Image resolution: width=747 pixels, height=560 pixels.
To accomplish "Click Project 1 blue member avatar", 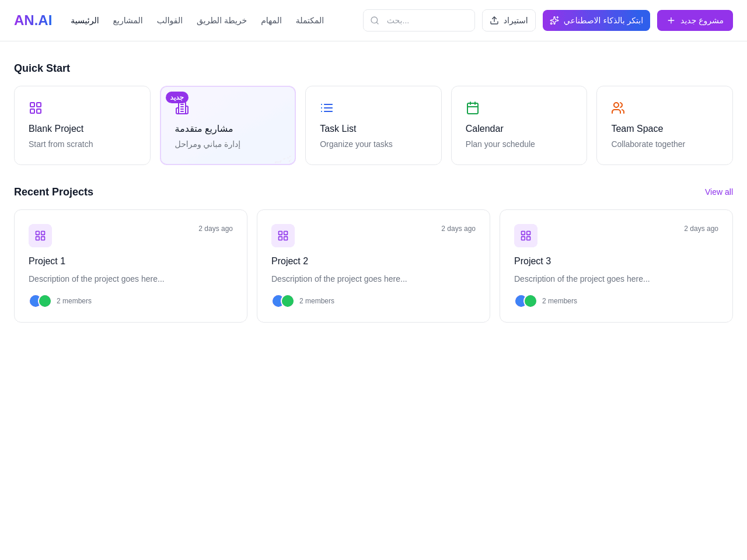I will coord(34,301).
